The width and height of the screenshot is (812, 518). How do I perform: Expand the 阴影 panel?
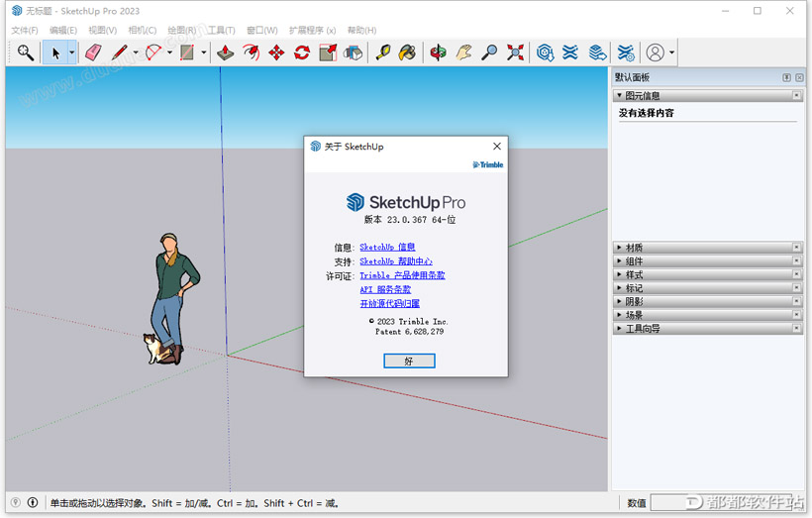coord(619,301)
